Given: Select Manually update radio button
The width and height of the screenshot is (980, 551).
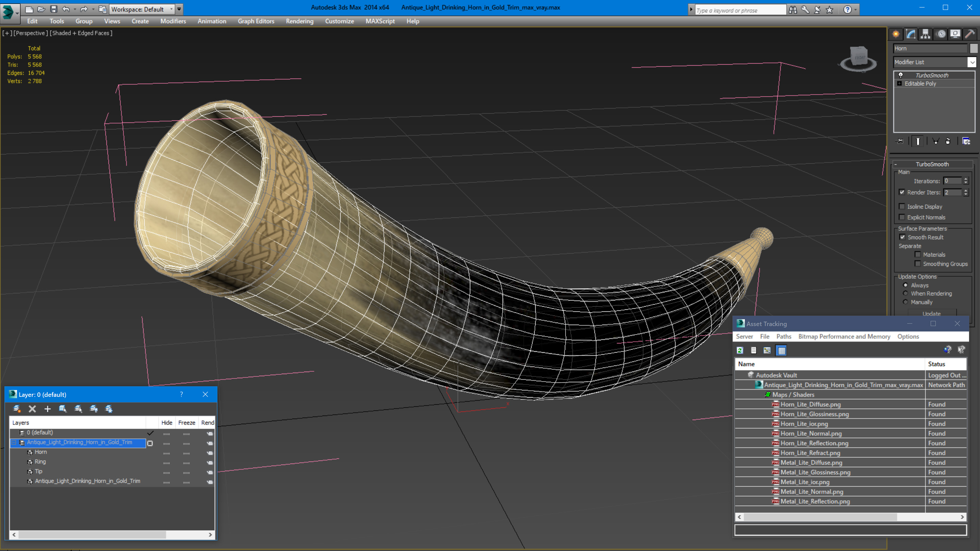Looking at the screenshot, I should point(905,302).
